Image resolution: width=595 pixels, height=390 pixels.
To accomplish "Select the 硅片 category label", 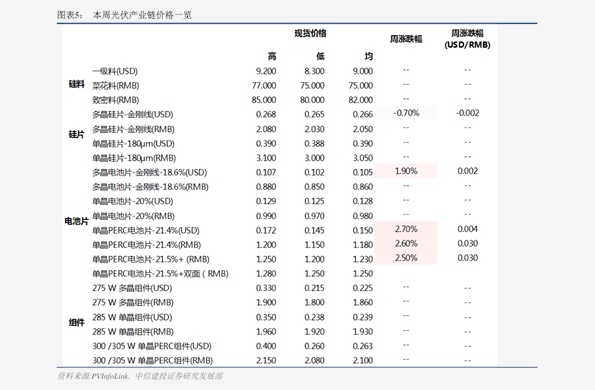I will pyautogui.click(x=76, y=134).
